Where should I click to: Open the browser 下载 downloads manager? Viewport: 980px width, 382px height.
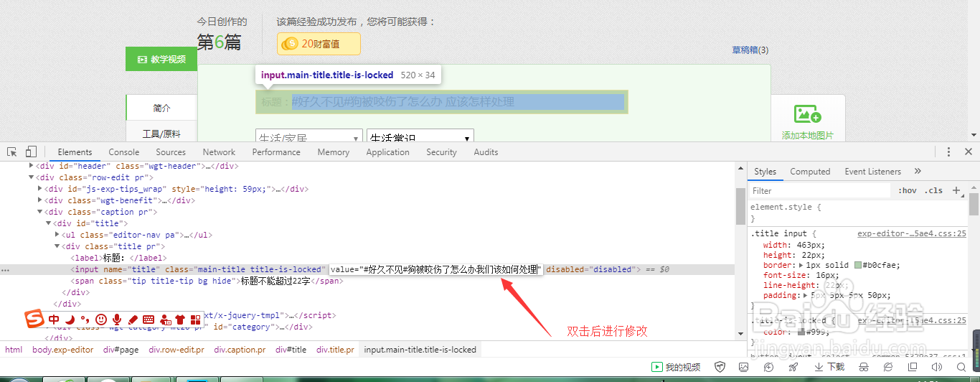pos(829,367)
